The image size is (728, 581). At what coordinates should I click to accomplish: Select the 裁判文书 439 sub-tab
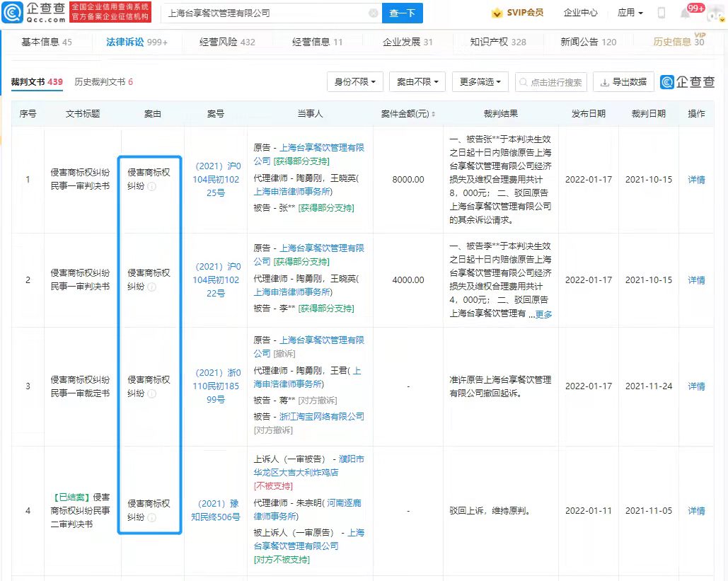pyautogui.click(x=37, y=82)
